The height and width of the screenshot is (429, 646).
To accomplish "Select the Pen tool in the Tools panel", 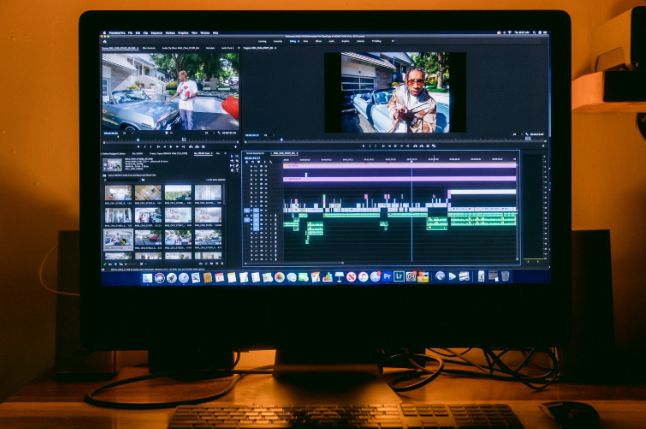I will pyautogui.click(x=237, y=166).
